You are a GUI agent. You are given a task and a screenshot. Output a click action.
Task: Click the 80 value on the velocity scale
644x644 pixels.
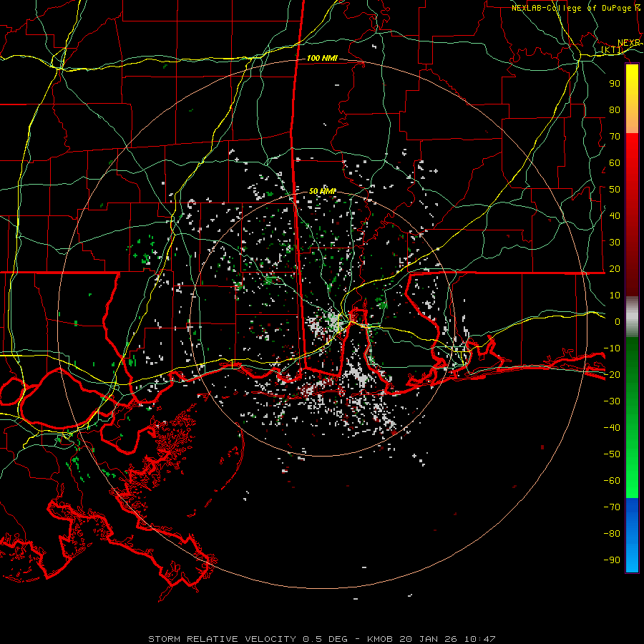(615, 109)
